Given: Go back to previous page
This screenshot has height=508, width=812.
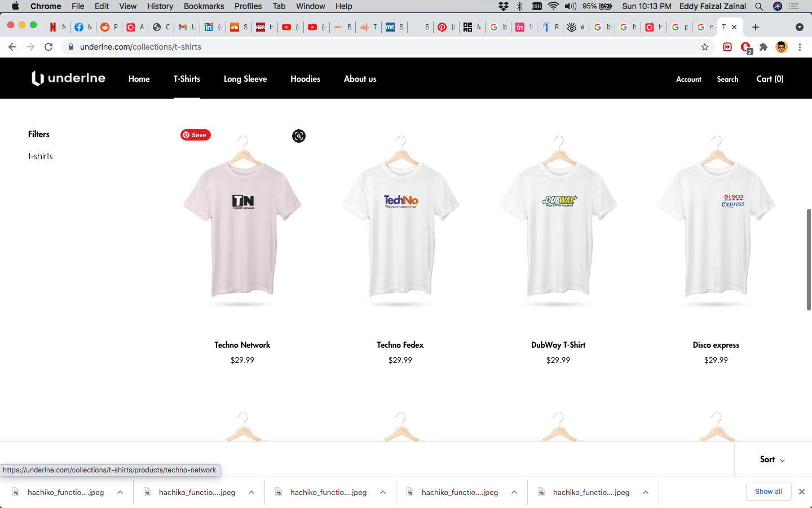Looking at the screenshot, I should (x=12, y=47).
